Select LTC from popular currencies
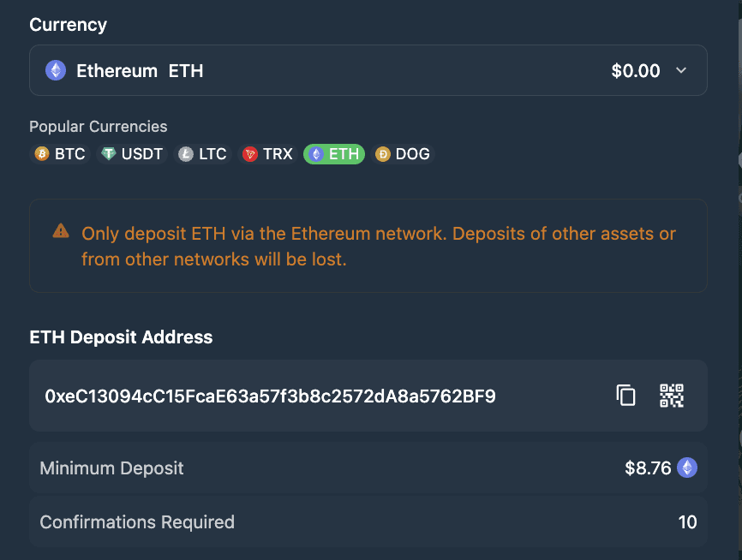Screen dimensions: 742x560 204,154
